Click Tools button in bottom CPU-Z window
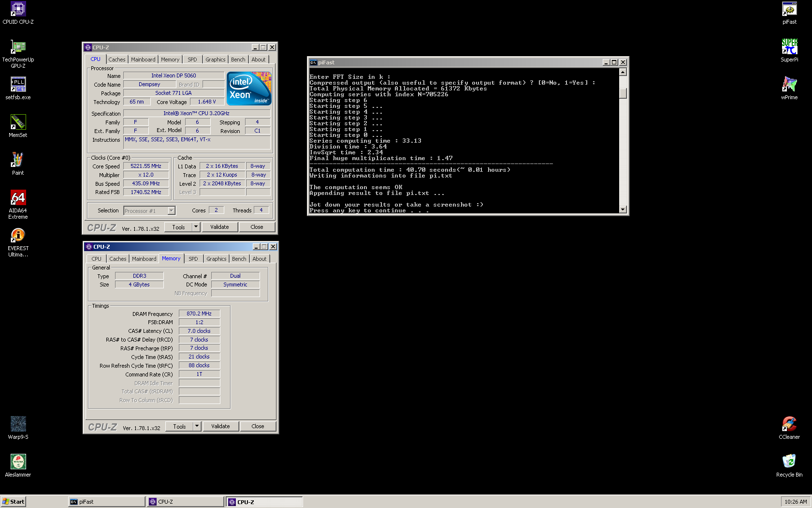The width and height of the screenshot is (812, 508). (x=179, y=426)
